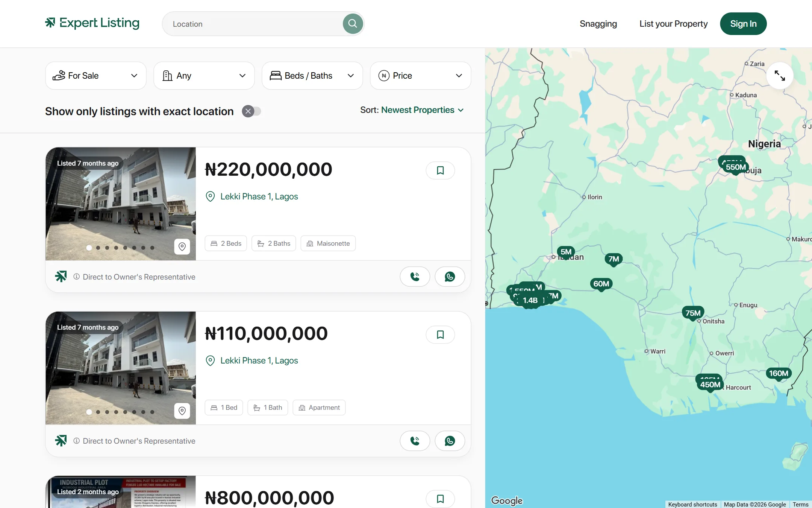812x508 pixels.
Task: Open Lekki Phase 1 link on ₦110,000,000 listing
Action: coord(259,360)
